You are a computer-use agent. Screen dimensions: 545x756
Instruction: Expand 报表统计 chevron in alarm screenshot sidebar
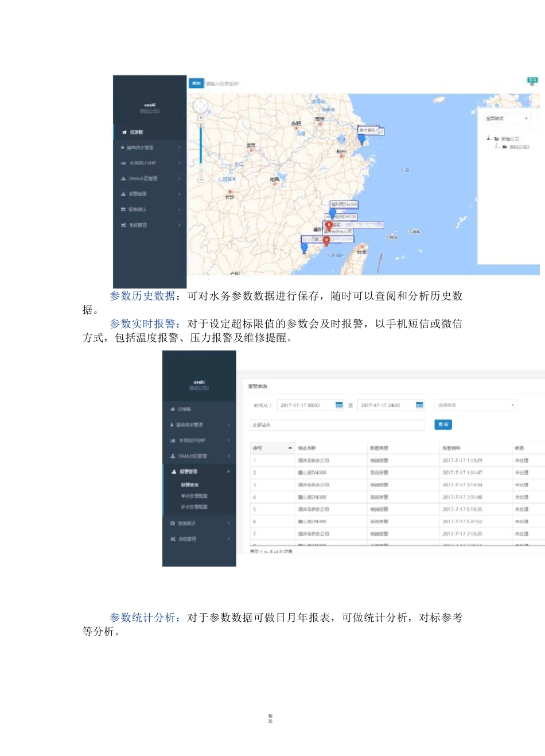[x=229, y=524]
